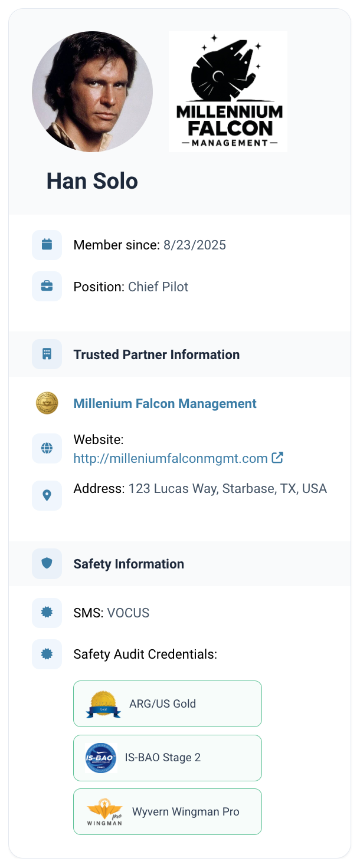Click the external link icon after website URL
Screen dimensions: 360x868
[x=277, y=458]
